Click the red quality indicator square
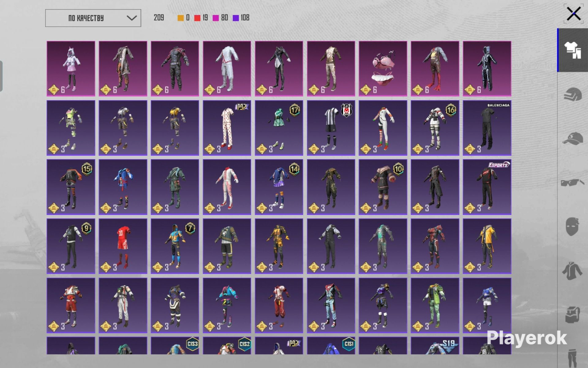This screenshot has height=368, width=588. tap(197, 18)
